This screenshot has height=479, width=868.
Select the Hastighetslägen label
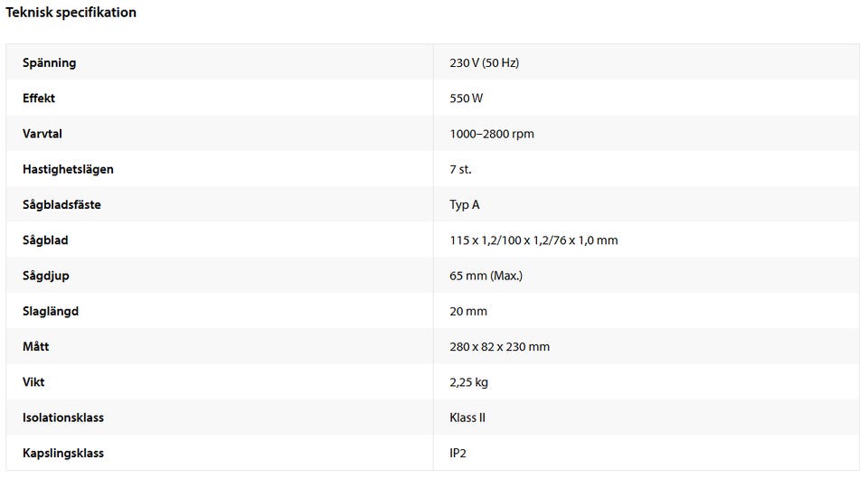(x=68, y=169)
